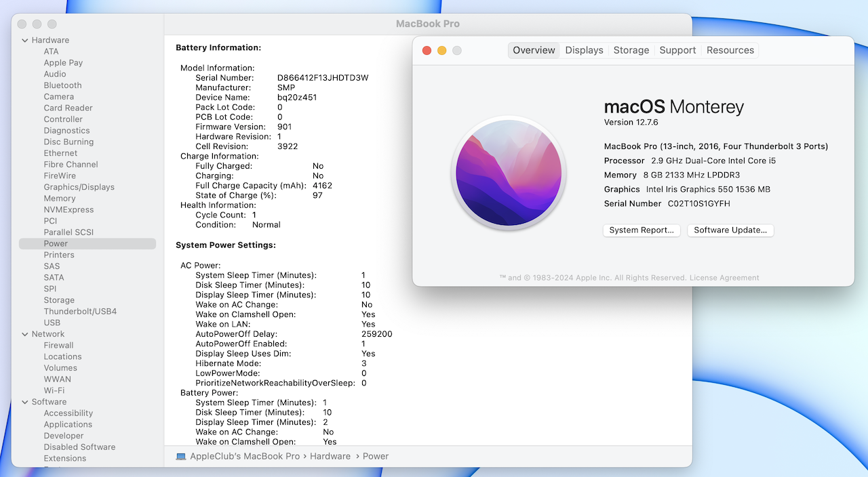Select Camera in the sidebar
This screenshot has height=477, width=868.
[59, 97]
